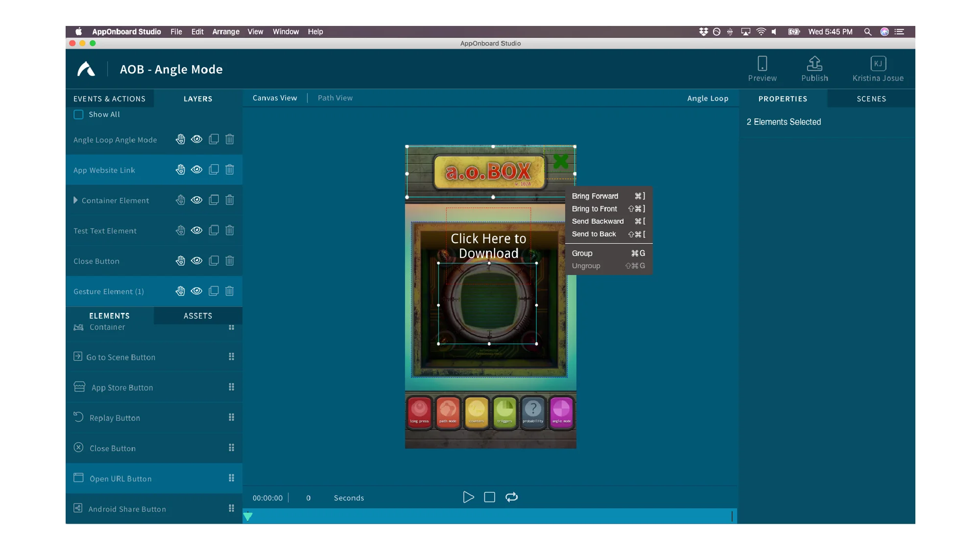This screenshot has height=551, width=980.
Task: Hide the Close Button layer
Action: (196, 261)
